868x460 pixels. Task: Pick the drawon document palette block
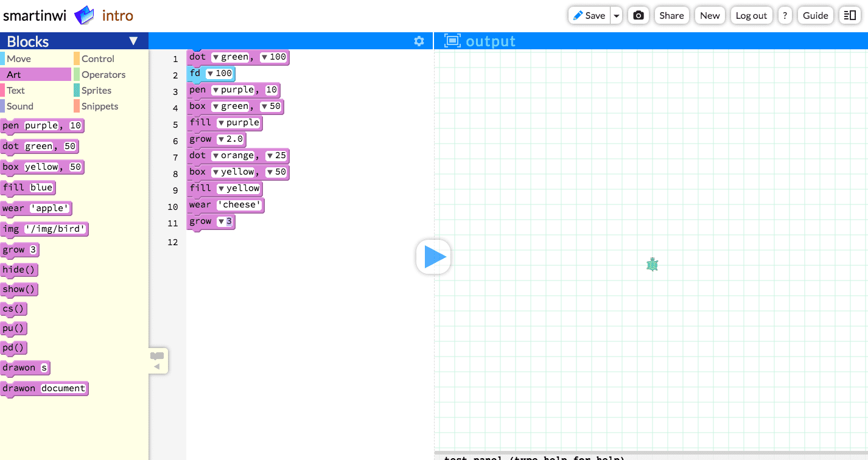tap(44, 388)
